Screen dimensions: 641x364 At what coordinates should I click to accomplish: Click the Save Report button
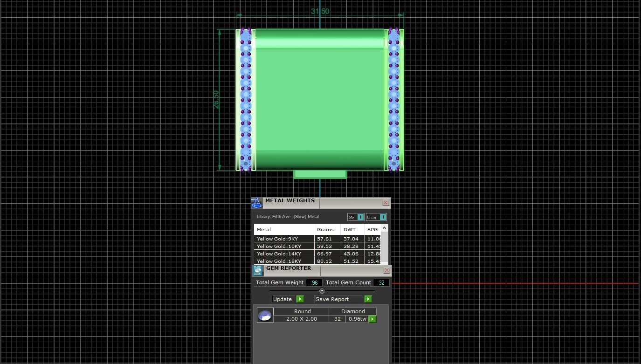pos(339,299)
